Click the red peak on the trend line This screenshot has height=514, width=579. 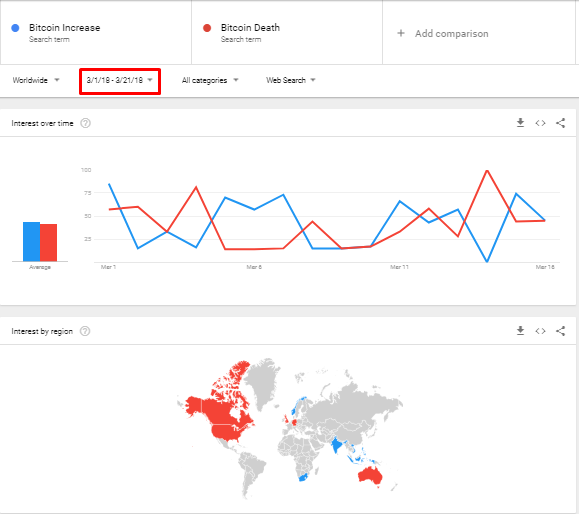(x=487, y=171)
